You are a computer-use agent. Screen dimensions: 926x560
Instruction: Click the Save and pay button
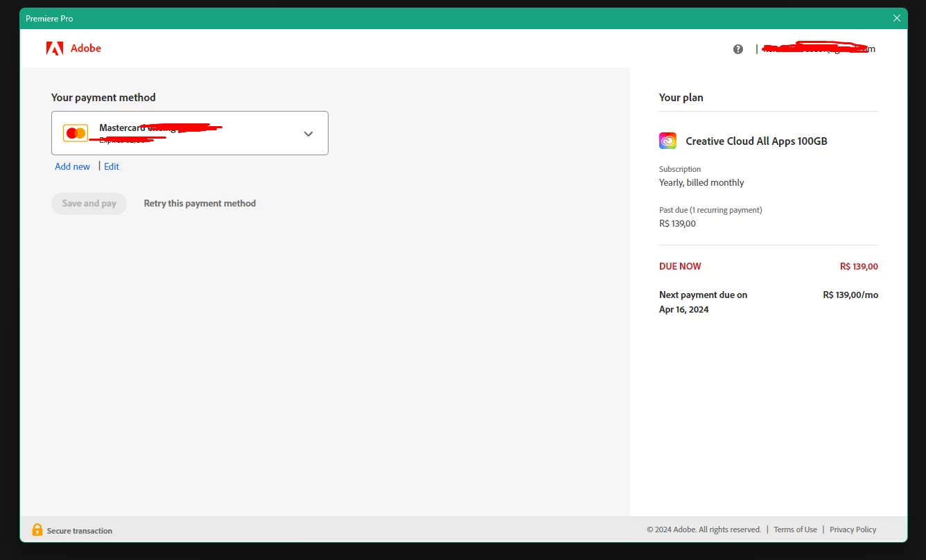89,204
